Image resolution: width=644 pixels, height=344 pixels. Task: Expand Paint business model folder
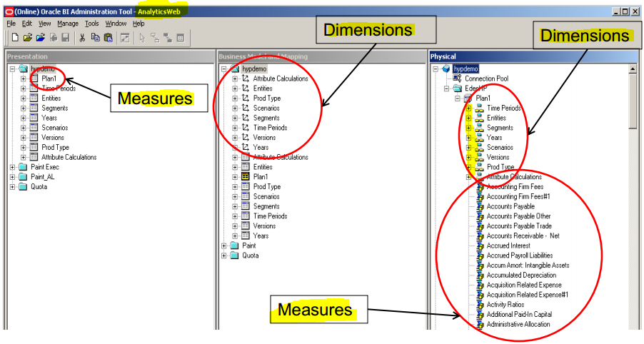[x=224, y=246]
